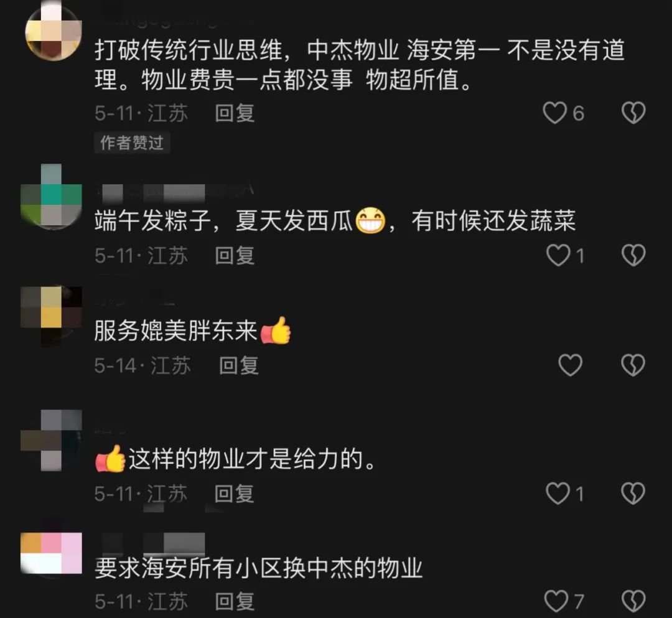This screenshot has width=672, height=618.
Task: Reply to the 要求海安所有小区换中杰的物业 comment
Action: click(235, 601)
